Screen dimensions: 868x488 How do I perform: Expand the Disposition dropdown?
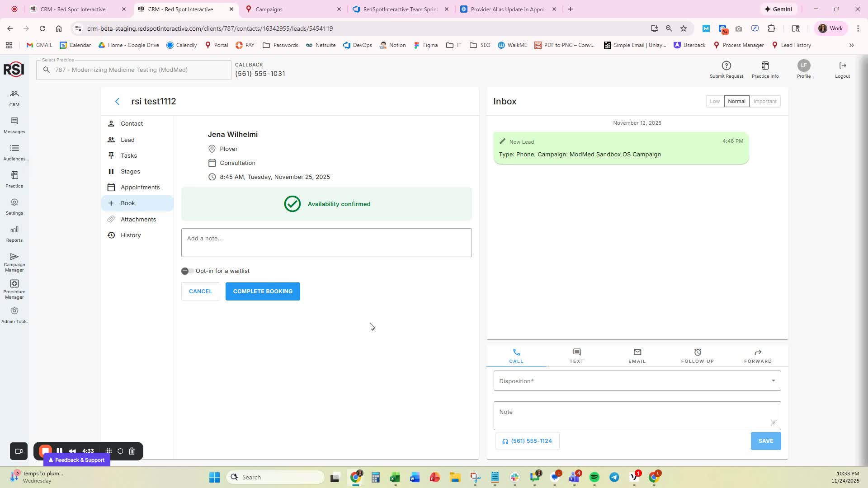637,381
